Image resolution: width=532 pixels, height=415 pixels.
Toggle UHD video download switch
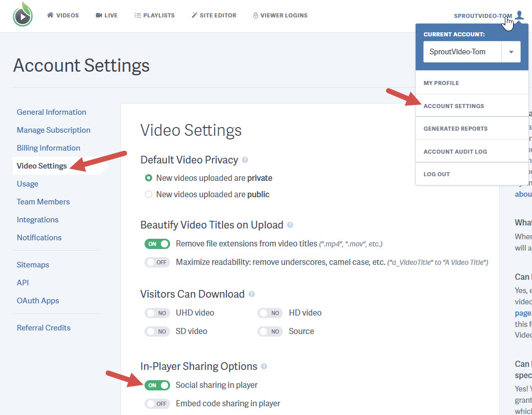157,313
